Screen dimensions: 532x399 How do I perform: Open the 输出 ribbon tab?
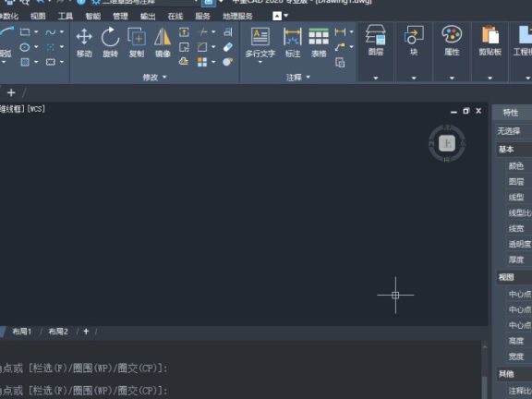tap(148, 16)
